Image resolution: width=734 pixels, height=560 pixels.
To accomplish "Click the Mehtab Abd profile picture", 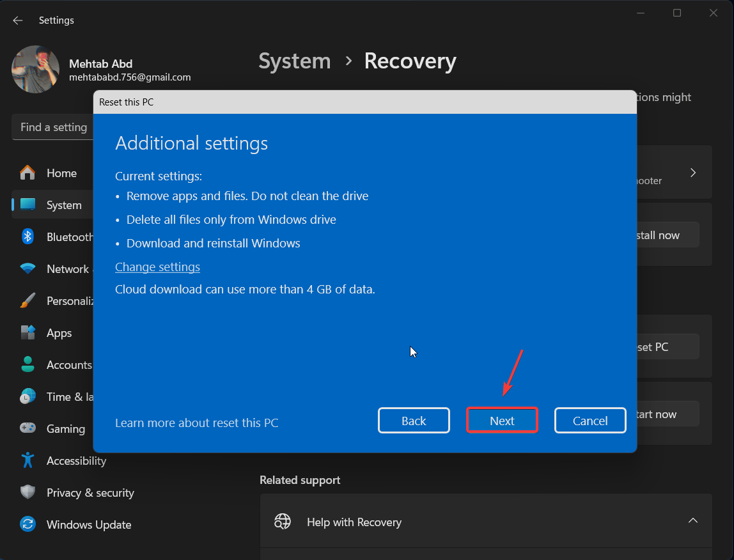I will (x=35, y=69).
